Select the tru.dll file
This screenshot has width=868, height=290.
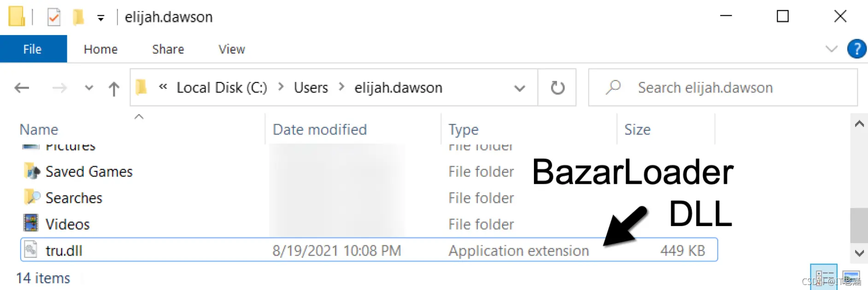(x=369, y=250)
